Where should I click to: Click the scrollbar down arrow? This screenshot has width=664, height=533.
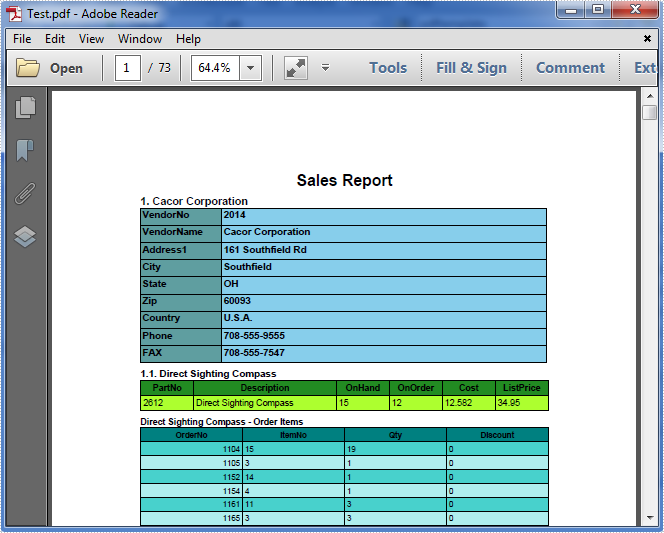(650, 517)
